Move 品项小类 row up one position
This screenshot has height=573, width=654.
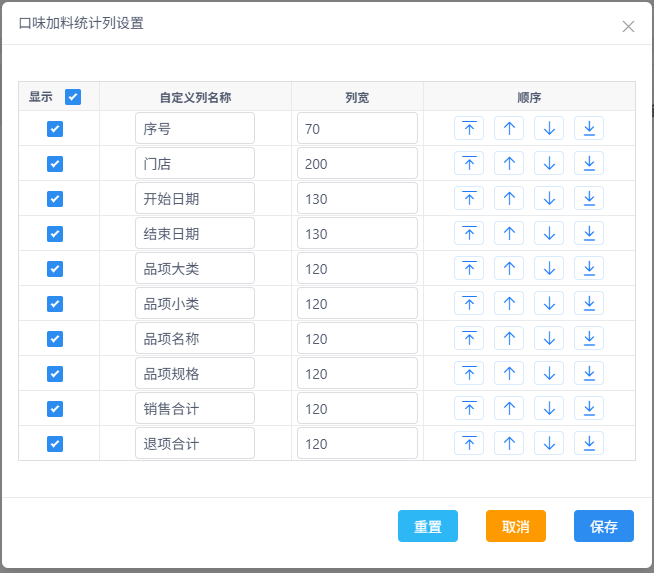[509, 303]
